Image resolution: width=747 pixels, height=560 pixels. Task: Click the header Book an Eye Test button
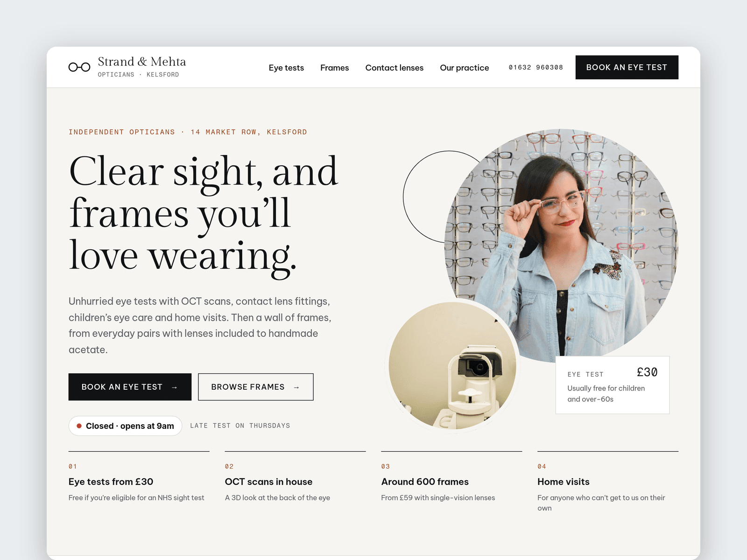pyautogui.click(x=627, y=67)
